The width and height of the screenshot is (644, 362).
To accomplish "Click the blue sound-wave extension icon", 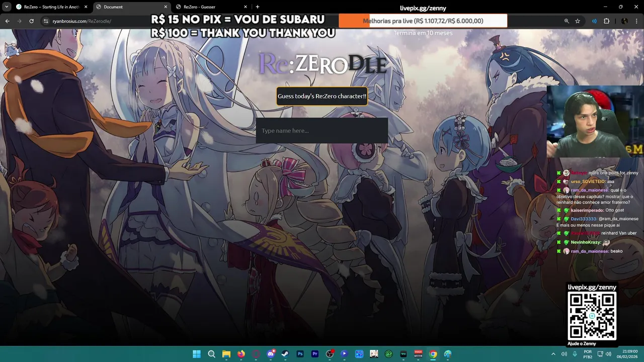I will (x=594, y=21).
